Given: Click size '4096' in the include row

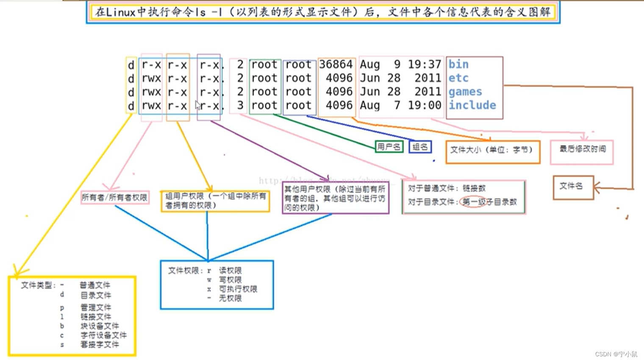Looking at the screenshot, I should point(339,105).
